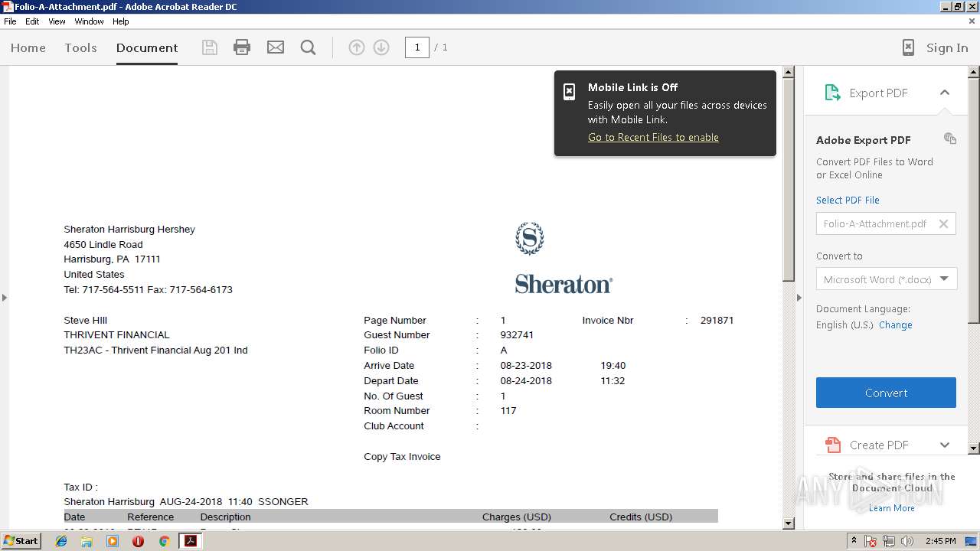Open Google Chrome from taskbar

[164, 541]
